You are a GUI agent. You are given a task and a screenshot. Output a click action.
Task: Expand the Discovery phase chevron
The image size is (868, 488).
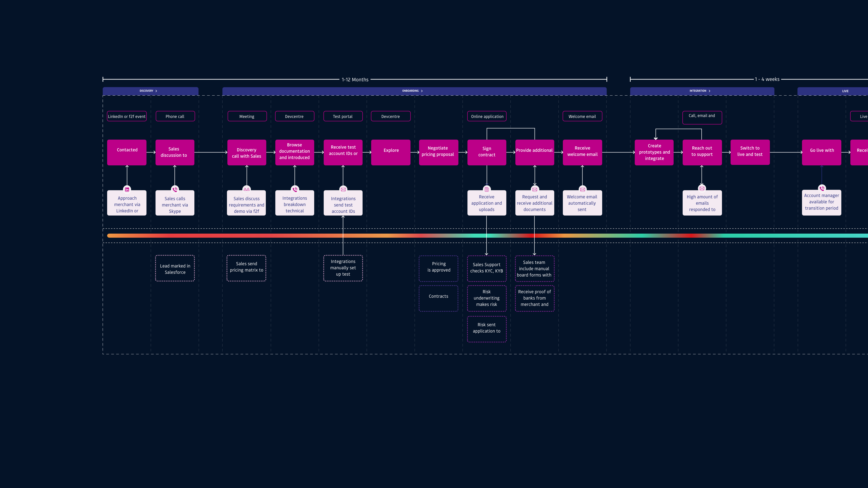click(x=156, y=91)
